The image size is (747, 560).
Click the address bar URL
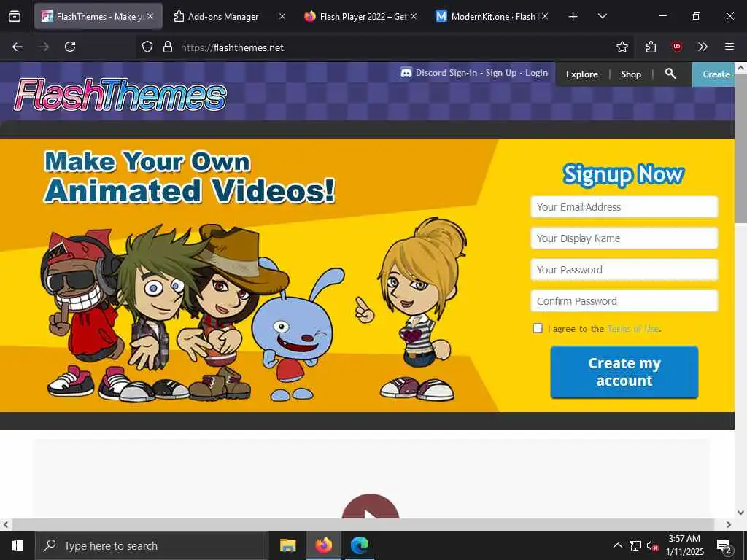[x=232, y=47]
